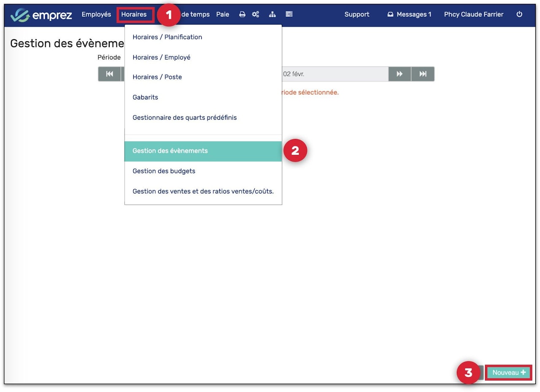Jump to first period with skip-back button
540x392 pixels.
pyautogui.click(x=110, y=74)
